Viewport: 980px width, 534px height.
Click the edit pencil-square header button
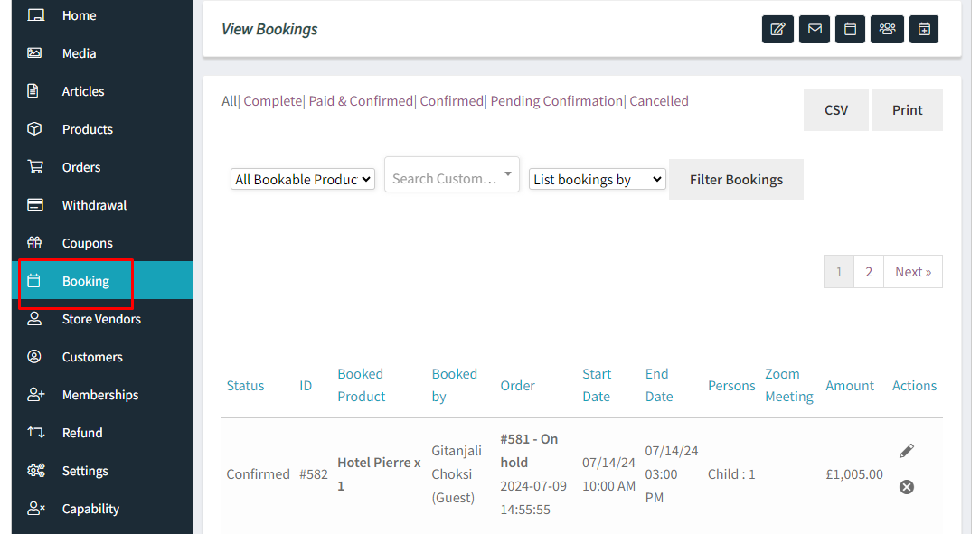777,29
